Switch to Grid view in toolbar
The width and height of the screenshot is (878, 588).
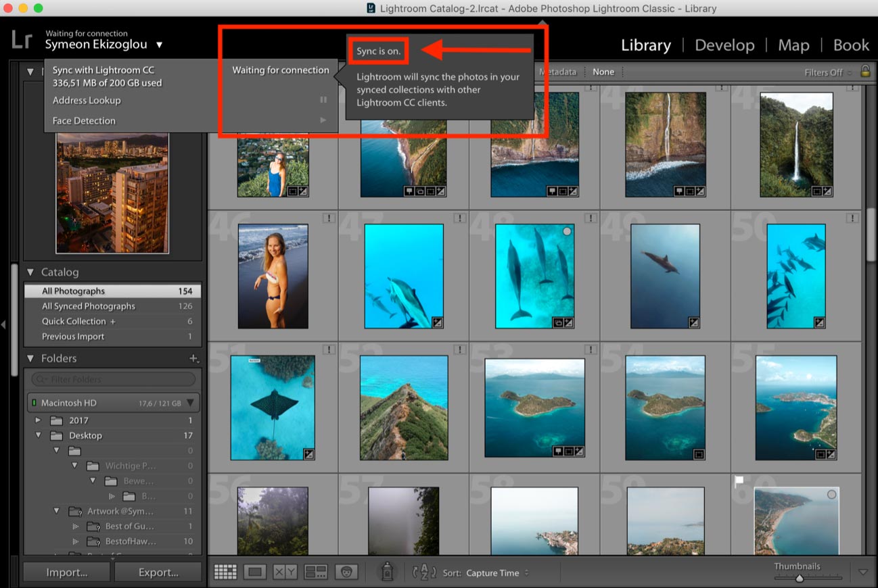click(225, 572)
